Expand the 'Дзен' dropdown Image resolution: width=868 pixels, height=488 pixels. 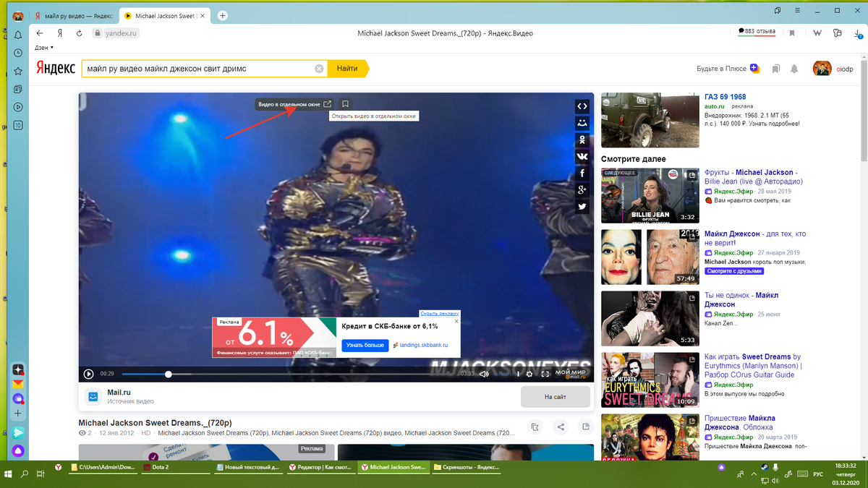click(x=44, y=48)
